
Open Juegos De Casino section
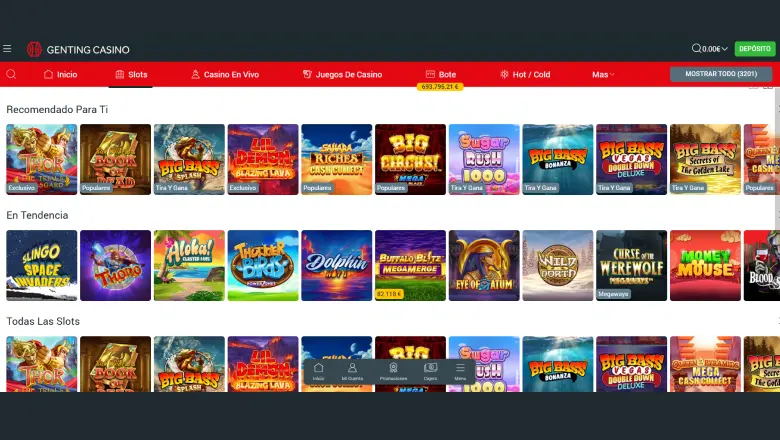tap(342, 75)
